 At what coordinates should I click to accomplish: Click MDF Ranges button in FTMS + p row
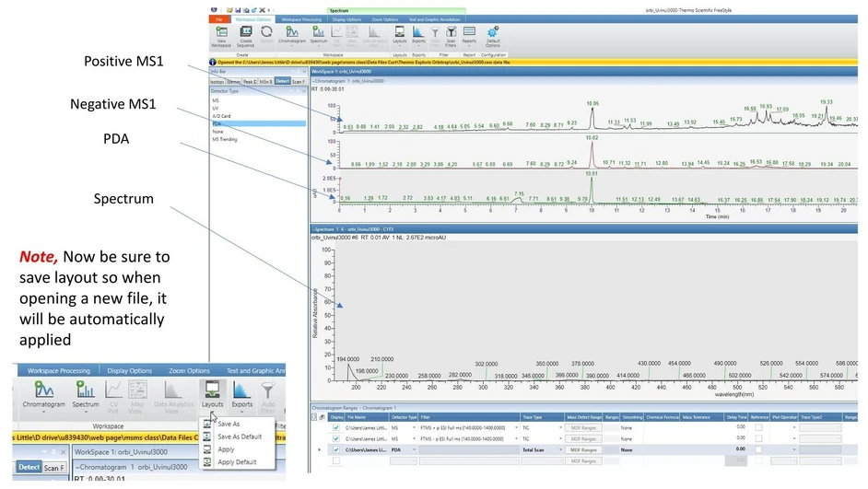[583, 427]
